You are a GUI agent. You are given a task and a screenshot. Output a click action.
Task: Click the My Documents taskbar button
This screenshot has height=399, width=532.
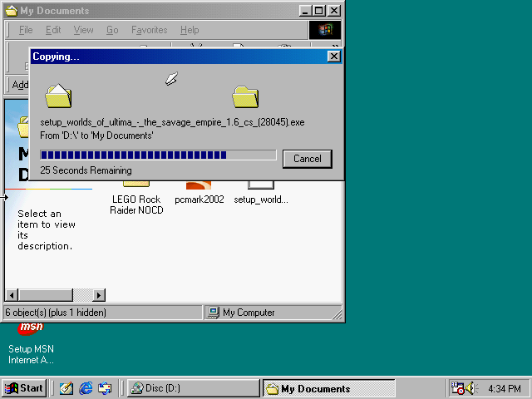click(329, 388)
